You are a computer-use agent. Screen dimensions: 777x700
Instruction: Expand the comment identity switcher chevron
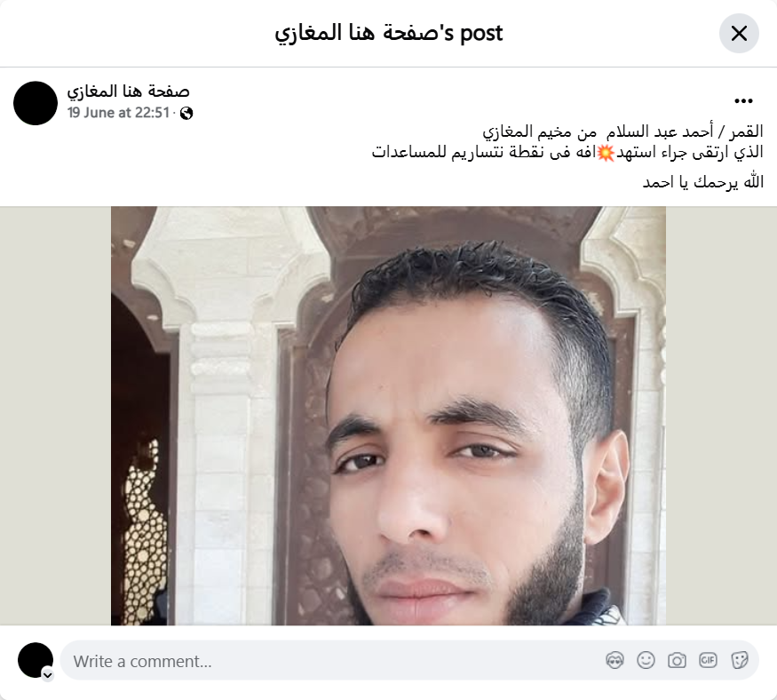[48, 675]
